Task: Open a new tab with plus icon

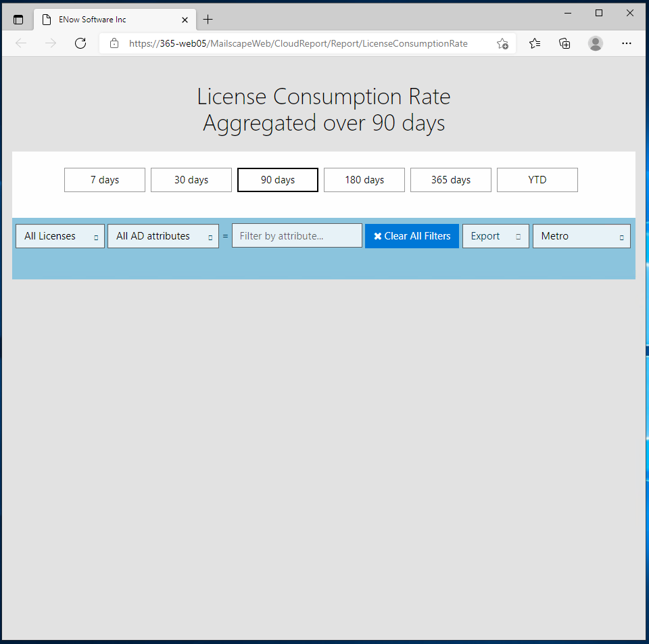Action: (x=208, y=20)
